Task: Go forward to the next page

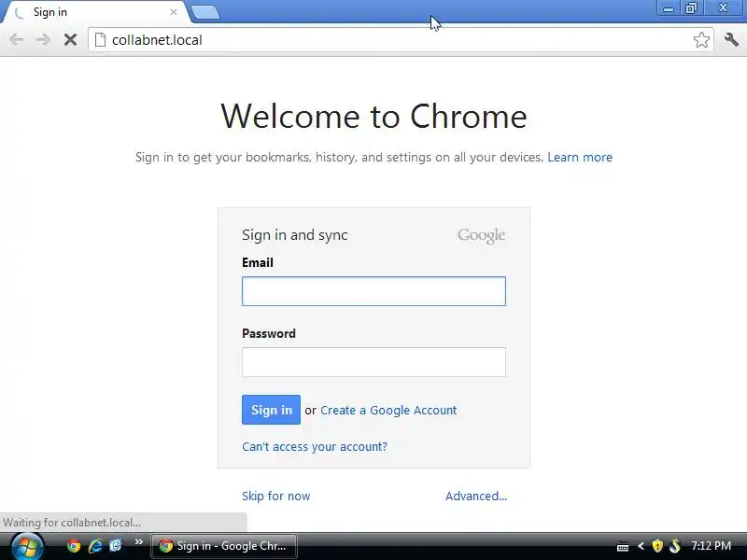Action: (x=43, y=39)
